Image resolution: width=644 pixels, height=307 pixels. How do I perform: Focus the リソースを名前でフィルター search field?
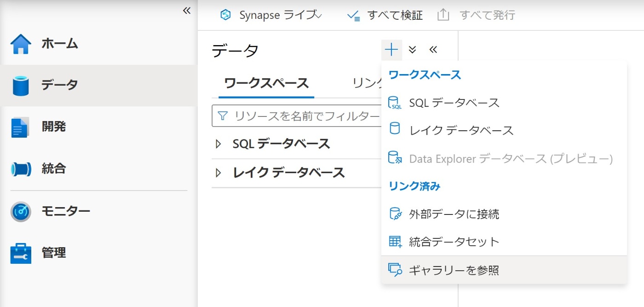[x=297, y=116]
